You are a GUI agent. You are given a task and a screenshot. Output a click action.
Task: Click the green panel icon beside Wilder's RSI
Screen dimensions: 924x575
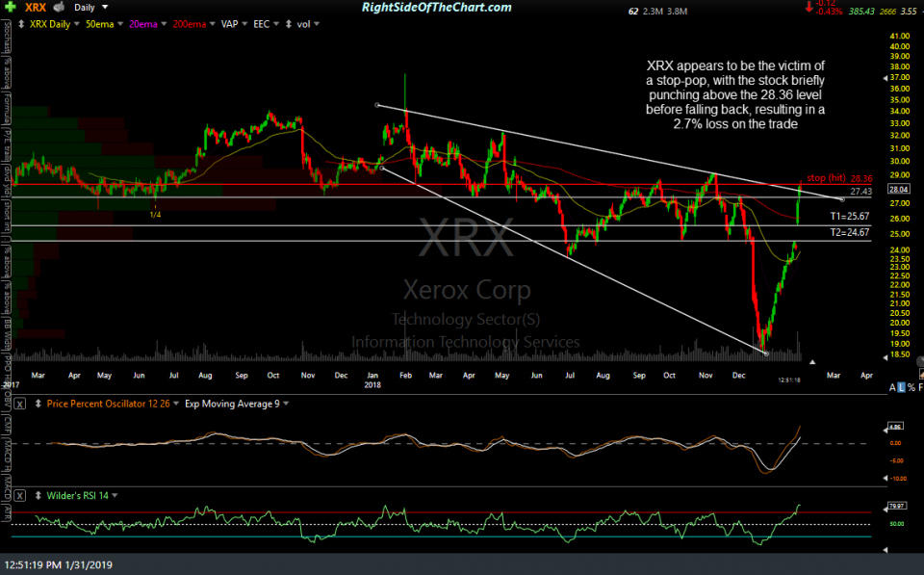click(x=18, y=496)
